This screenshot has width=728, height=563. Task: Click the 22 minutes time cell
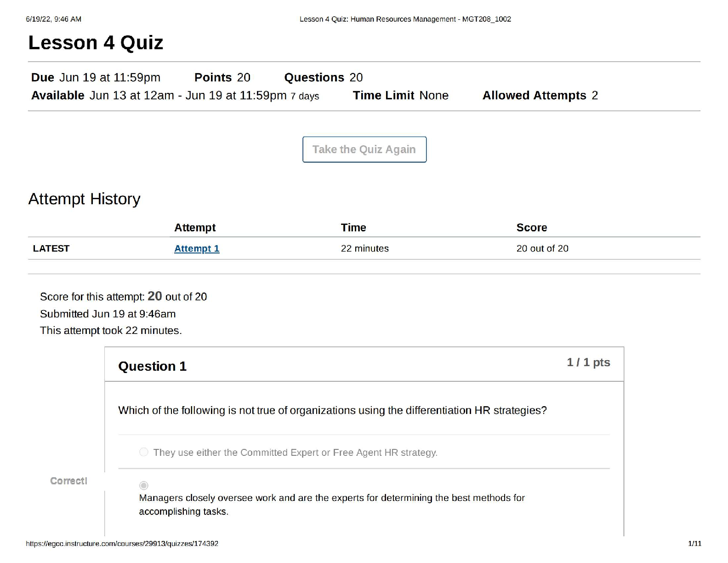click(x=365, y=248)
